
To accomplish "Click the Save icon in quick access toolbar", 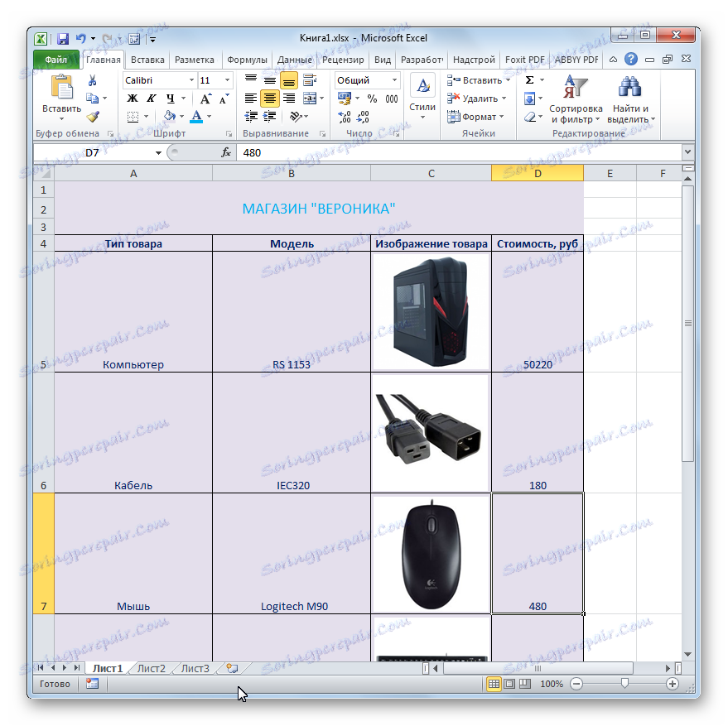I will point(63,39).
